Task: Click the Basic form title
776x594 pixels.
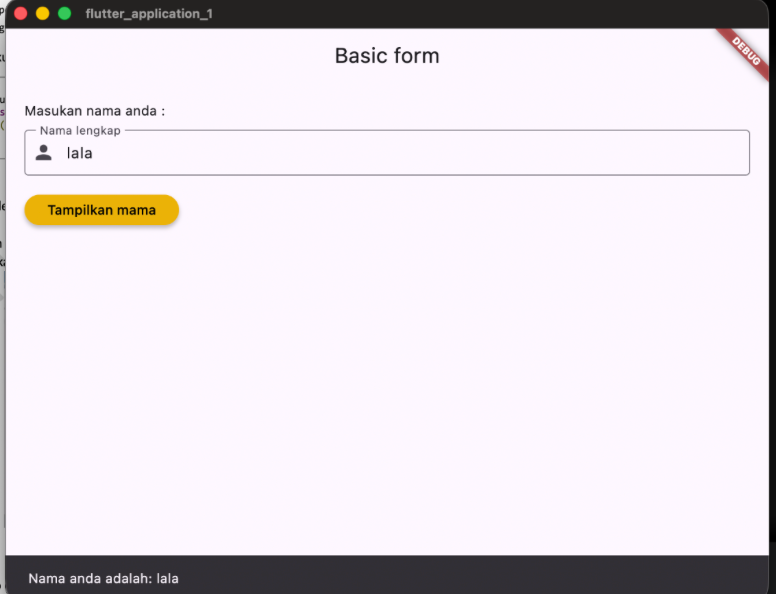Action: coord(387,55)
